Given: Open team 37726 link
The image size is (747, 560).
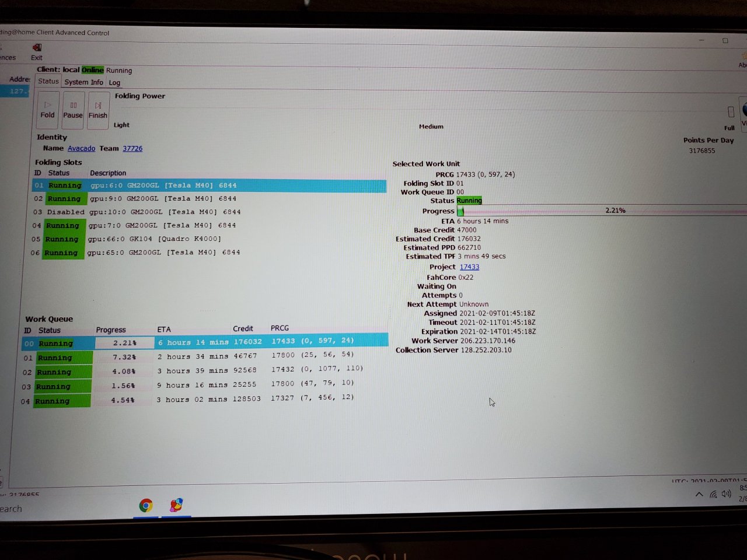Looking at the screenshot, I should (x=132, y=149).
